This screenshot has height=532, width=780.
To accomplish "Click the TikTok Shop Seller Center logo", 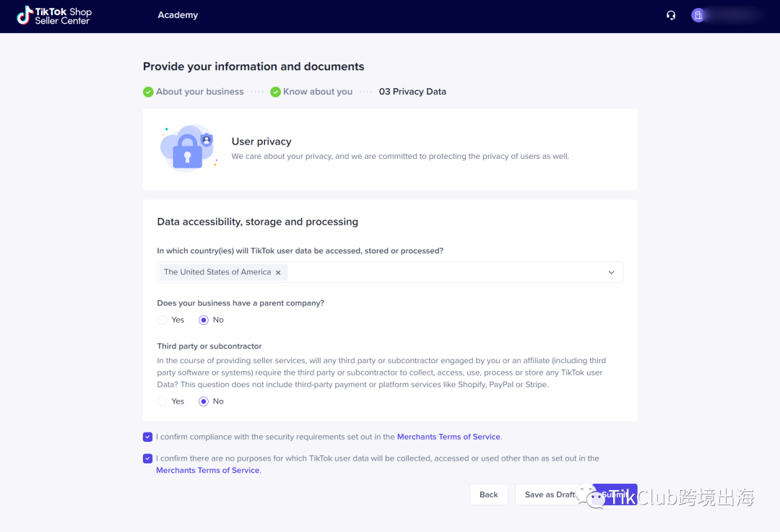I will [x=54, y=15].
